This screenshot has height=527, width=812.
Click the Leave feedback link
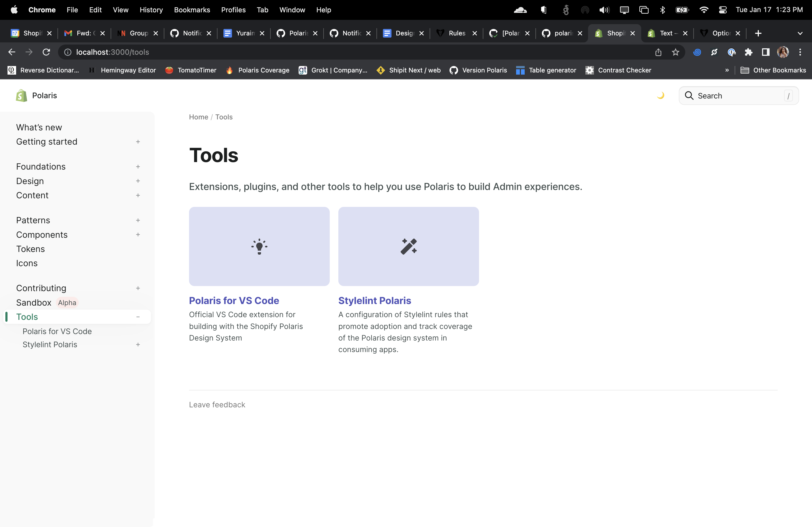(217, 405)
